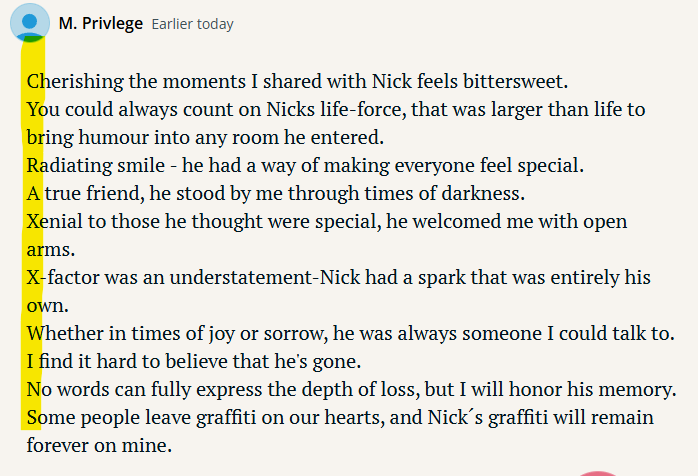698x476 pixels.
Task: Click the single word 'arms.'
Action: pos(51,250)
